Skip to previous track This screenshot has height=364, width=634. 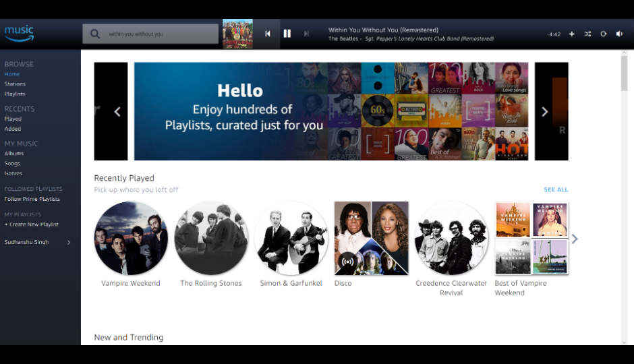click(x=267, y=34)
